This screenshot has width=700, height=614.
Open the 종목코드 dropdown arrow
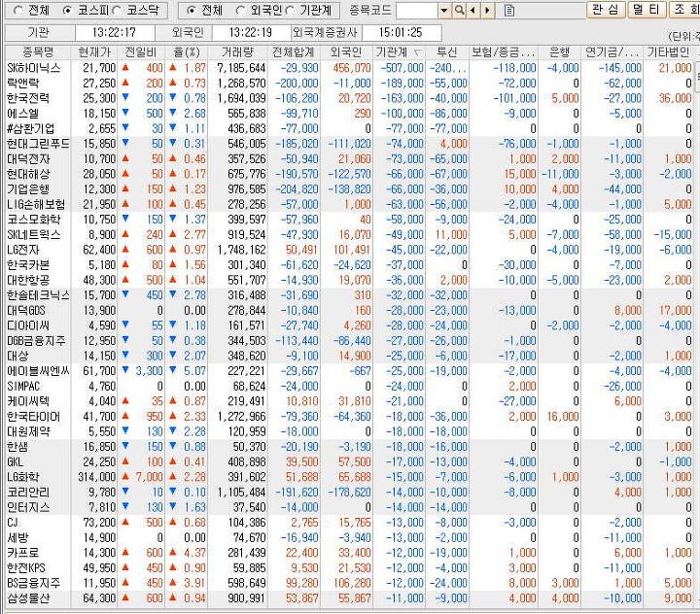[443, 11]
